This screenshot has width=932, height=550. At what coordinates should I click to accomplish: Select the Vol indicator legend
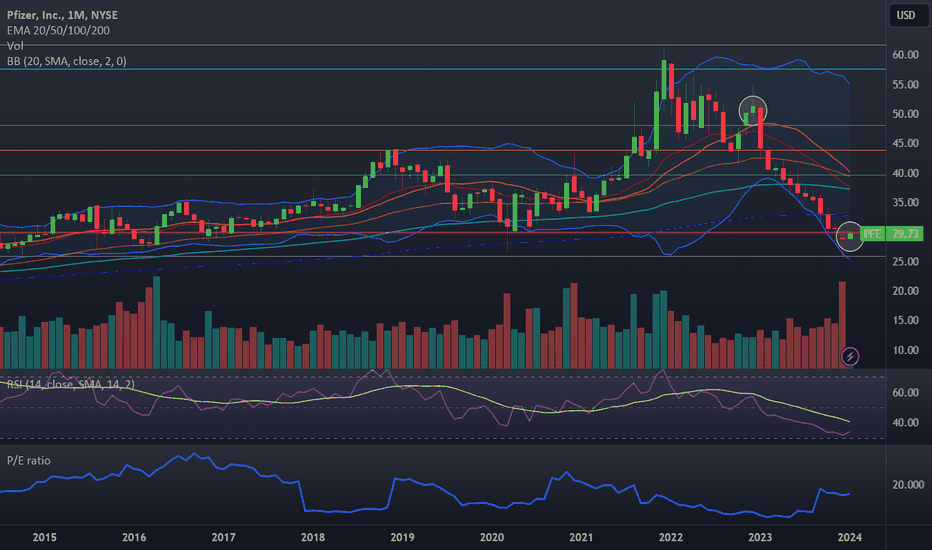coord(15,46)
